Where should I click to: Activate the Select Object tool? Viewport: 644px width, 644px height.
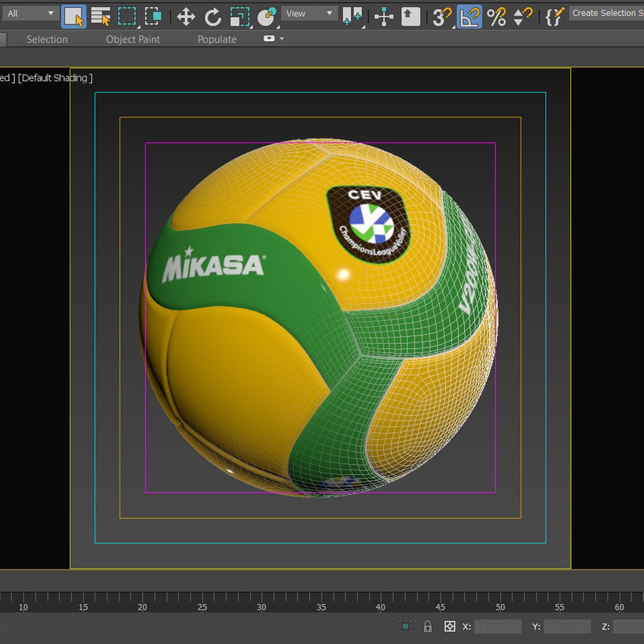[x=73, y=17]
